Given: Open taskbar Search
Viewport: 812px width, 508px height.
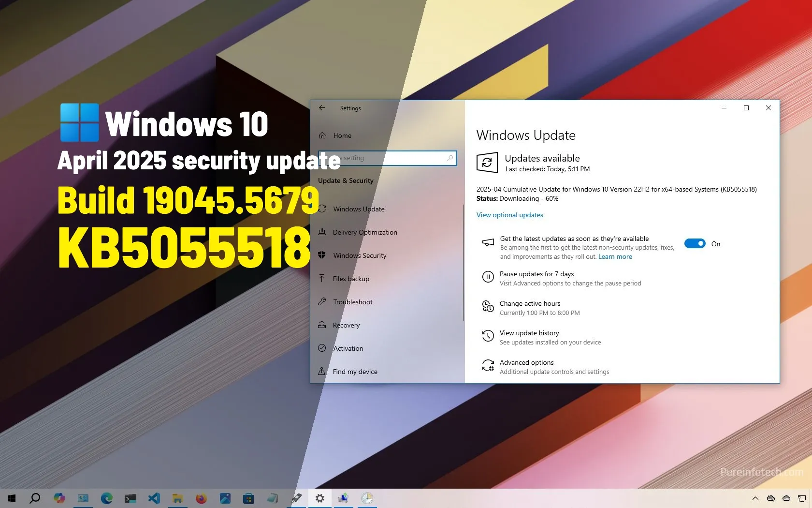Looking at the screenshot, I should [35, 498].
